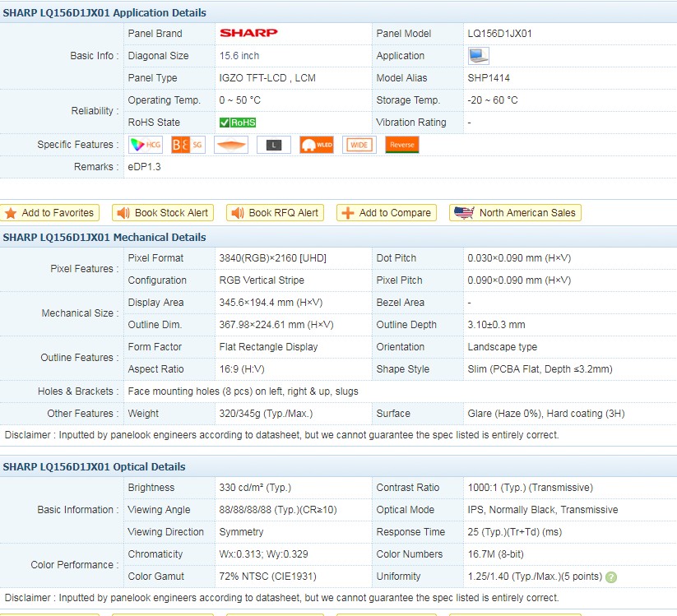Click the SG feature icon

tap(188, 145)
